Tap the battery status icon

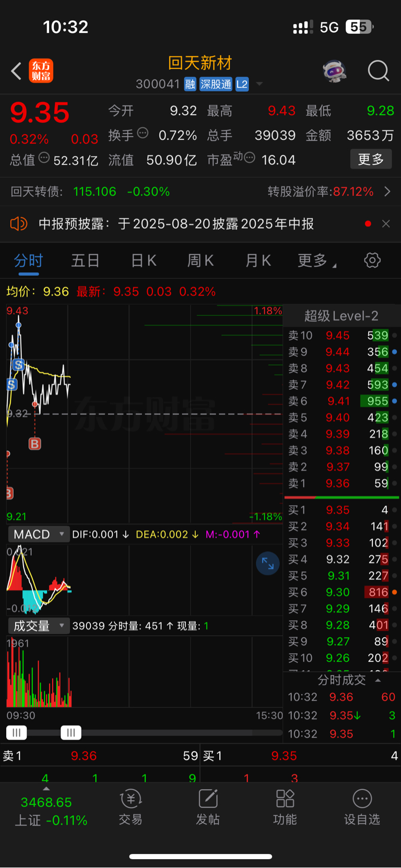click(360, 27)
